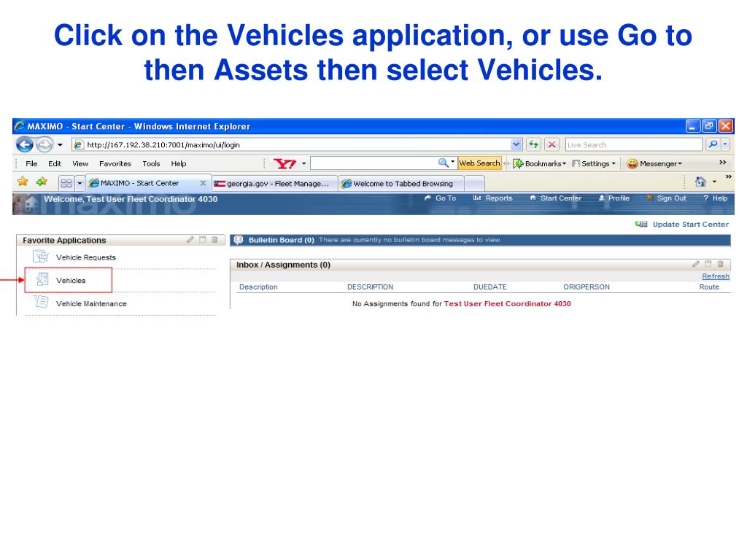The width and height of the screenshot is (747, 560).
Task: Expand the Settings dropdown in Yahoo toolbar
Action: (614, 164)
